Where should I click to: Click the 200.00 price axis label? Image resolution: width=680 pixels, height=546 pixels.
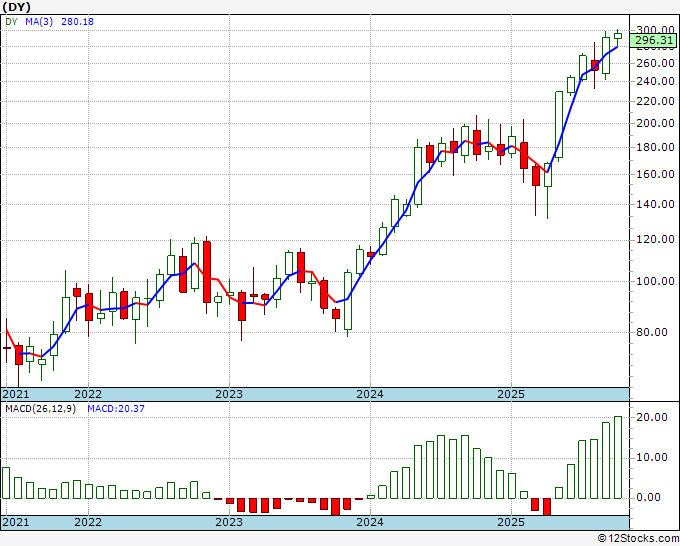coord(655,123)
